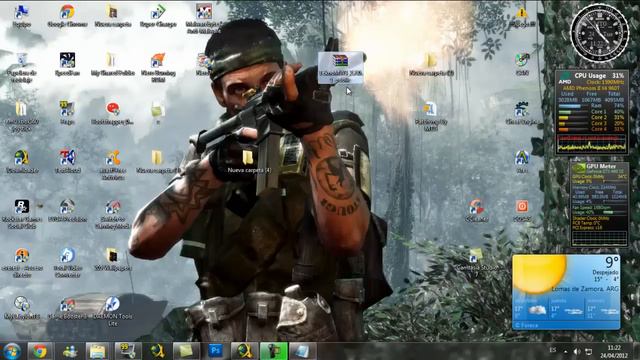Open the DAEMON Tools Lite shortcut
The image size is (640, 360).
[x=113, y=311]
